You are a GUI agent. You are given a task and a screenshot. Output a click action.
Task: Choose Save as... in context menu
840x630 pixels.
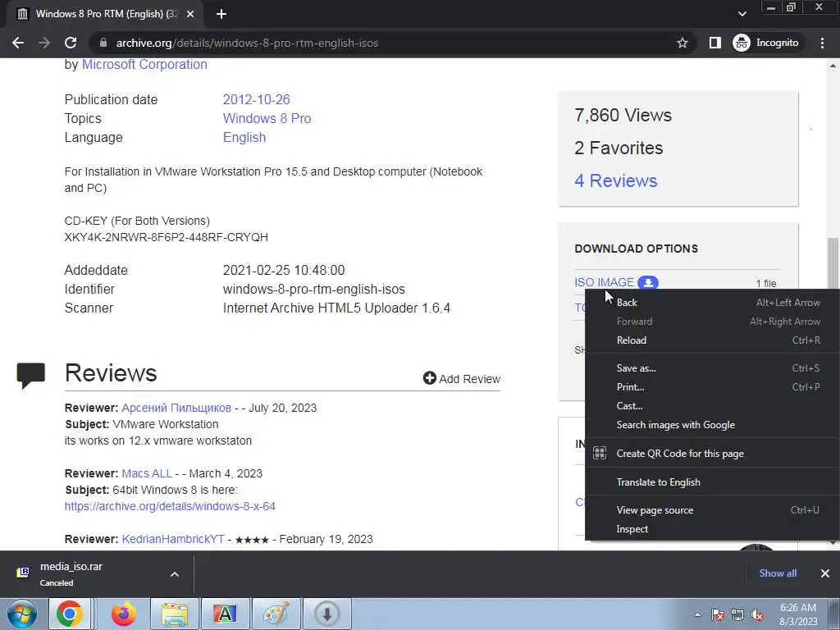(x=713, y=368)
